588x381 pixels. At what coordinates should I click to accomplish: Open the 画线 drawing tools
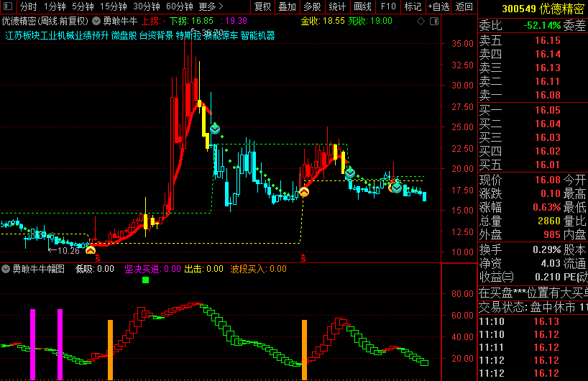362,6
